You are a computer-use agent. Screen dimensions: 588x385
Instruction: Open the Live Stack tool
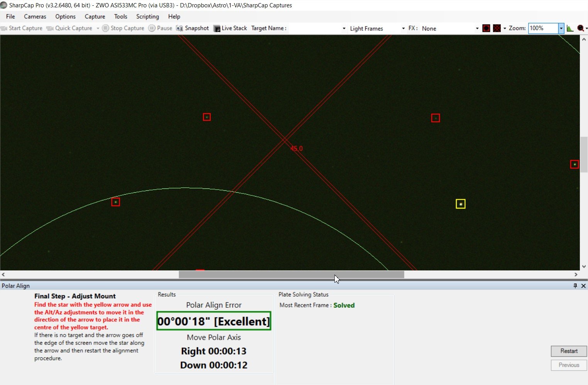[230, 28]
